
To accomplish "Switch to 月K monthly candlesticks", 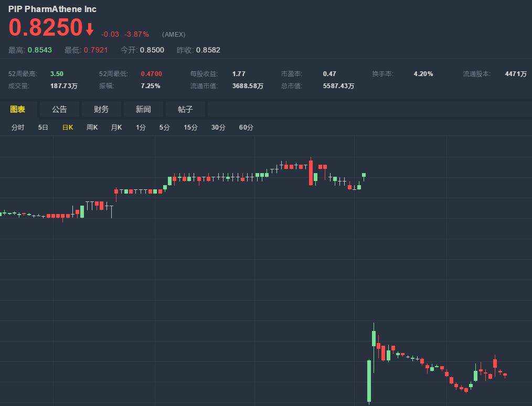I will pos(116,127).
